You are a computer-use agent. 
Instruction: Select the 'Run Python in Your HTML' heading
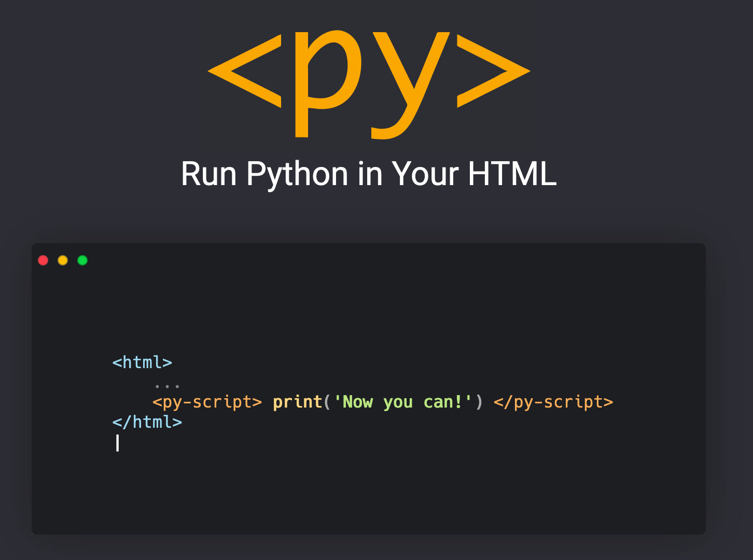[x=368, y=174]
